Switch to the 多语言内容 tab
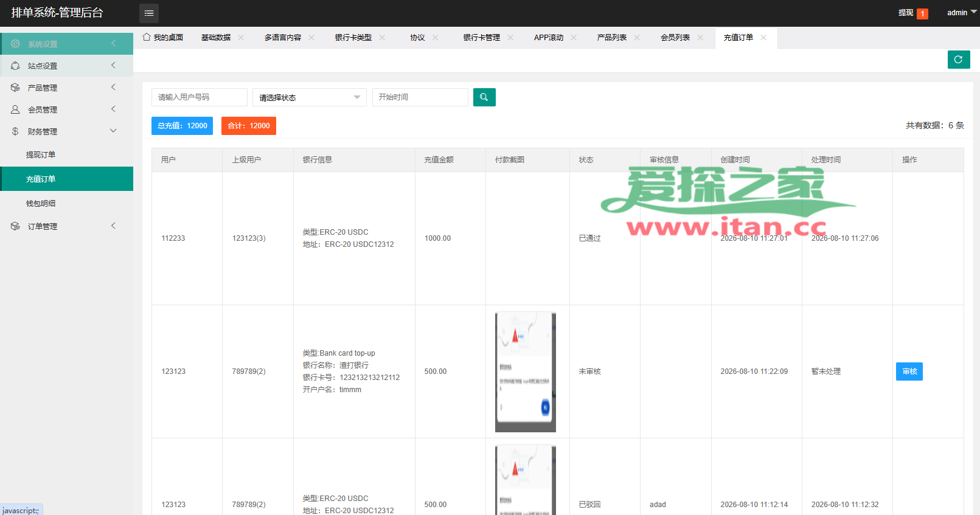 click(283, 38)
